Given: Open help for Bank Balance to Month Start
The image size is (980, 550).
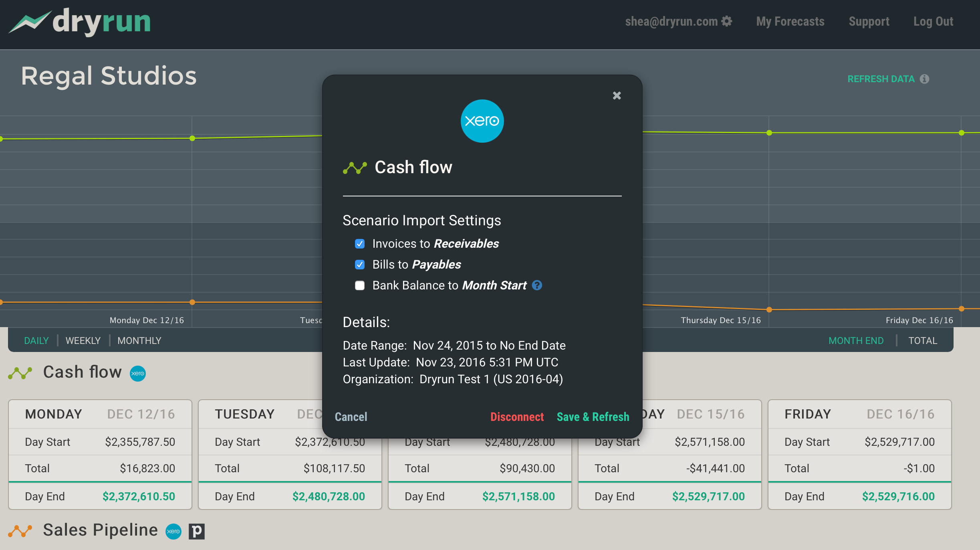Looking at the screenshot, I should (537, 285).
